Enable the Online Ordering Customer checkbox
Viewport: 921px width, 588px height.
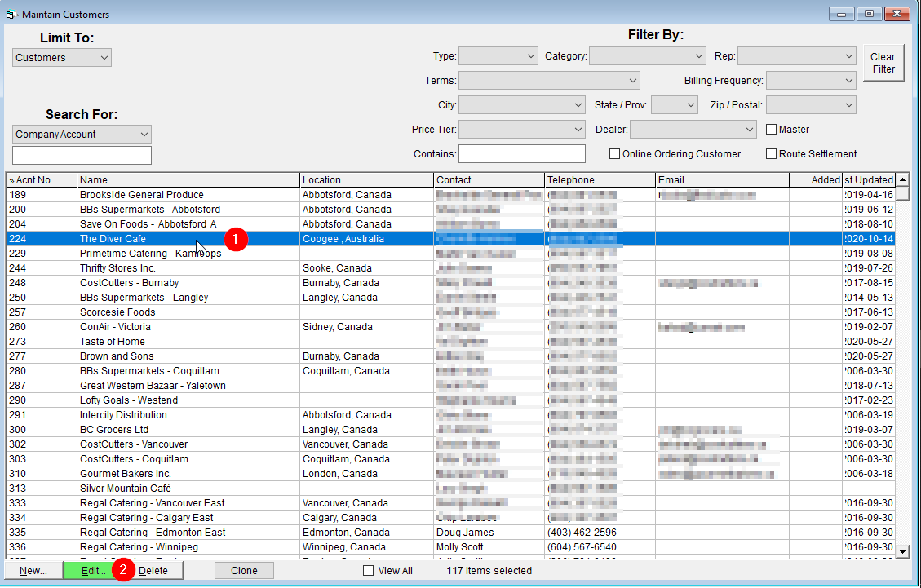click(x=614, y=154)
